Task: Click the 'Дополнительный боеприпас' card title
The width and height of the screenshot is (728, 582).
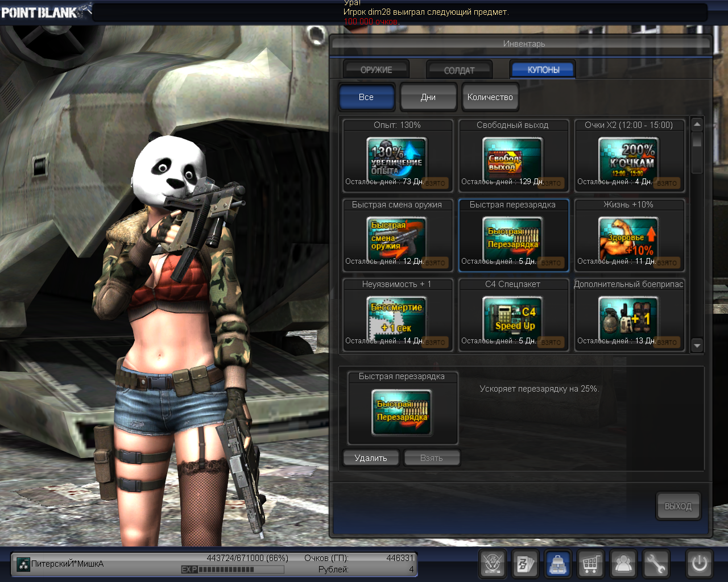Action: tap(628, 284)
